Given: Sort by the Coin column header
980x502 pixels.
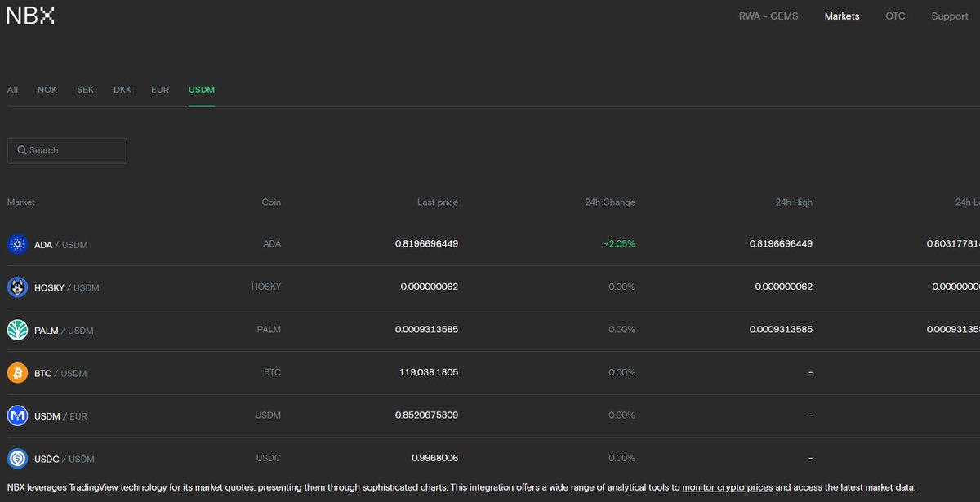Looking at the screenshot, I should coord(271,202).
